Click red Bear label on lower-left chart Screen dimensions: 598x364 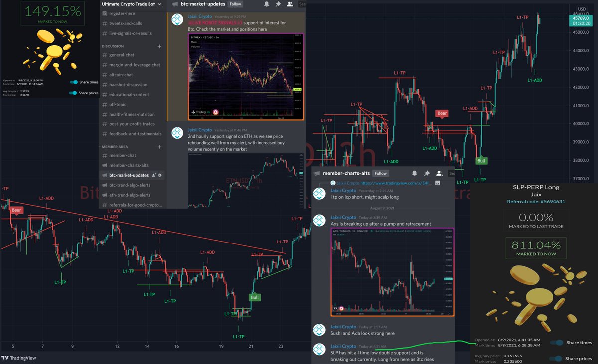click(16, 210)
